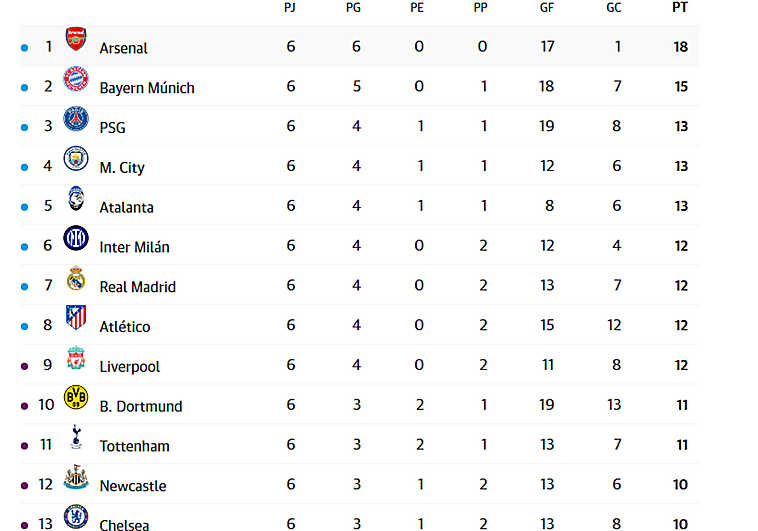Click the Tottenham club crest

coord(76,438)
